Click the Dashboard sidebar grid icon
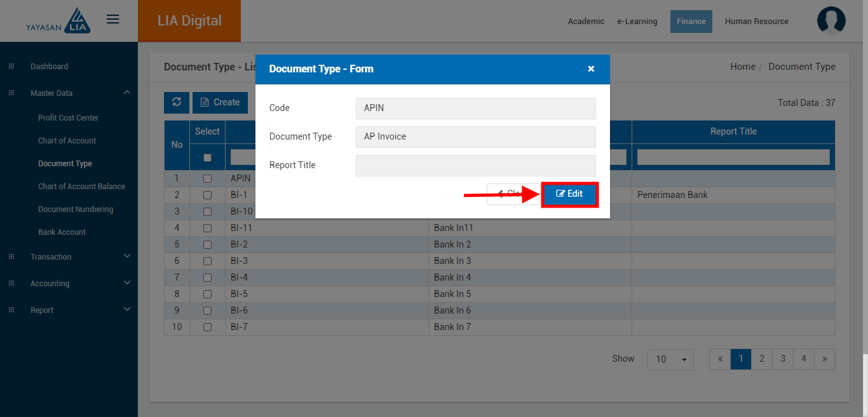 coord(11,67)
